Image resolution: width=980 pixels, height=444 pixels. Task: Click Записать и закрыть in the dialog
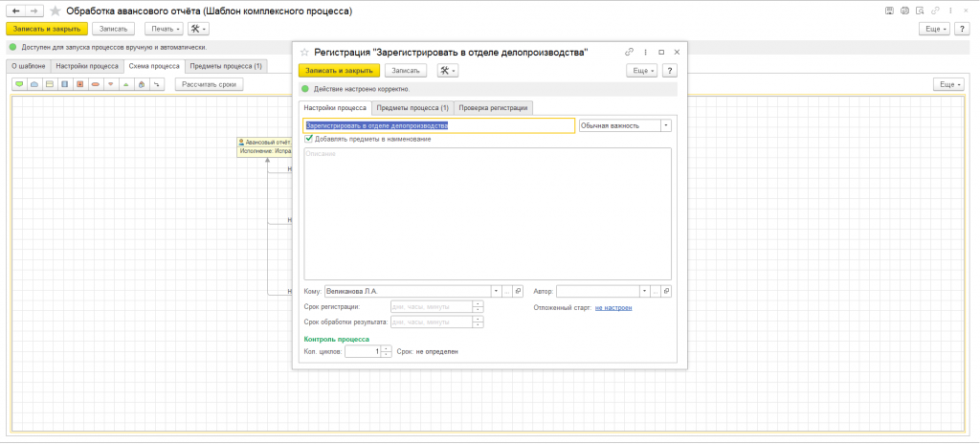point(340,70)
